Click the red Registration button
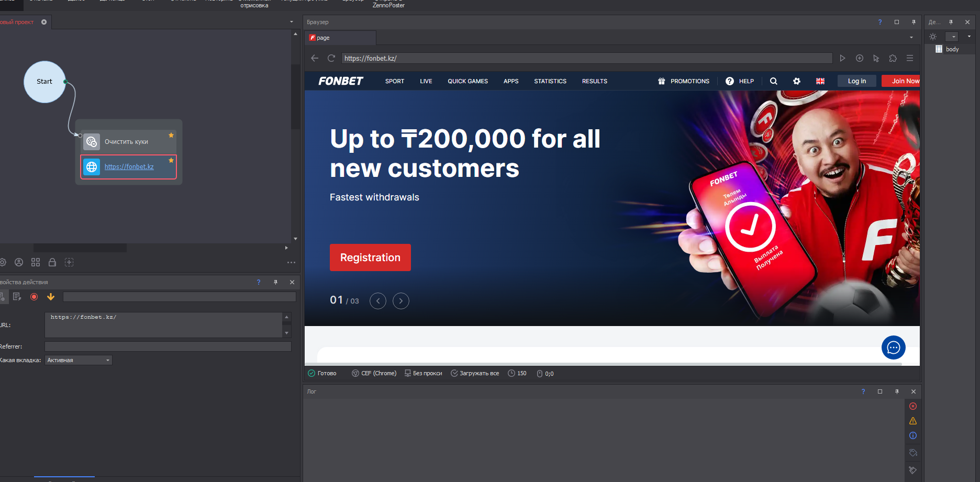Screen dimensions: 980x482 pyautogui.click(x=370, y=257)
